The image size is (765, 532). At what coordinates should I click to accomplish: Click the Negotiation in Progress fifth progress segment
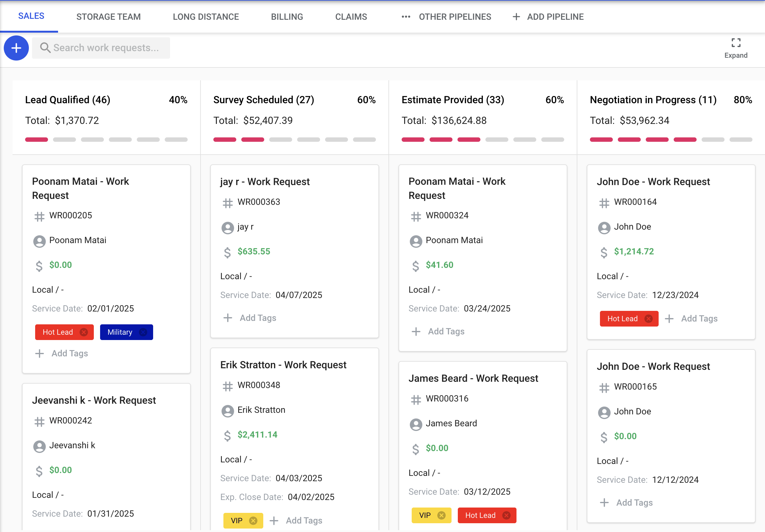point(713,140)
